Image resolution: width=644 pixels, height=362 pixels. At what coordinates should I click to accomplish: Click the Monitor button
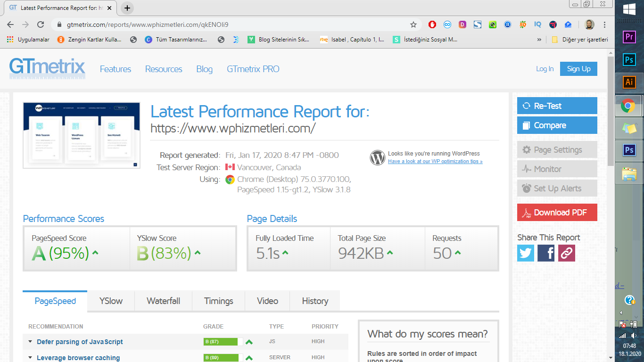coord(557,169)
